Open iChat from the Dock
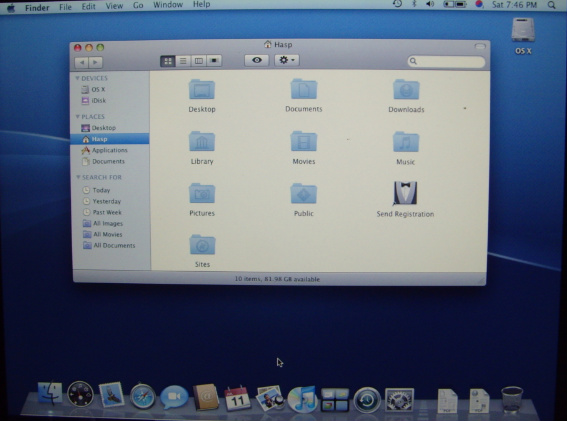The width and height of the screenshot is (567, 421). point(174,397)
